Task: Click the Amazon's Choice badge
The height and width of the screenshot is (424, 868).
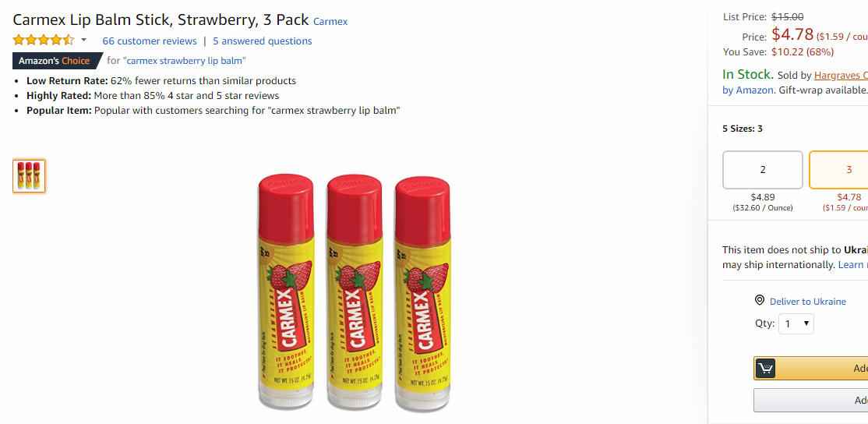Action: [x=58, y=60]
